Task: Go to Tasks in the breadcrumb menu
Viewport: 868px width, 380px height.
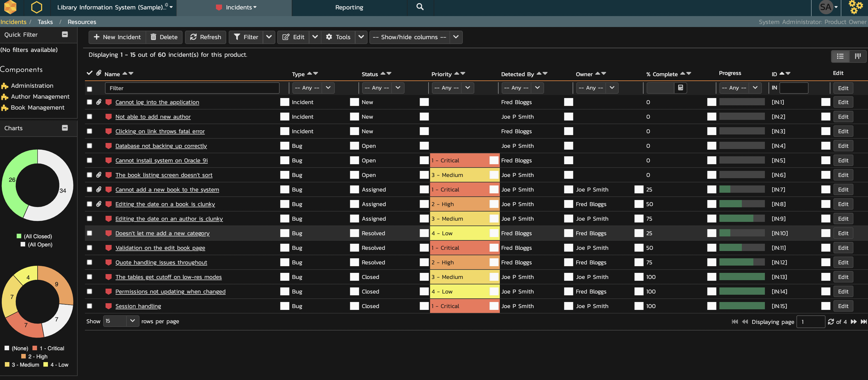Action: pos(45,22)
